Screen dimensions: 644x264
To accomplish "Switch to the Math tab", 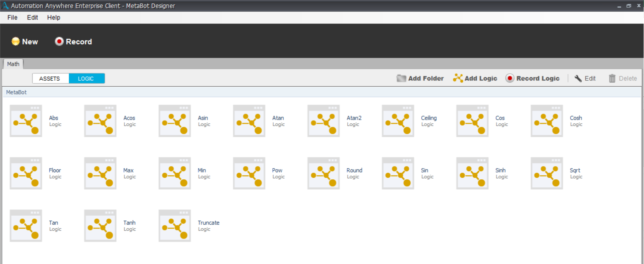I will tap(13, 64).
